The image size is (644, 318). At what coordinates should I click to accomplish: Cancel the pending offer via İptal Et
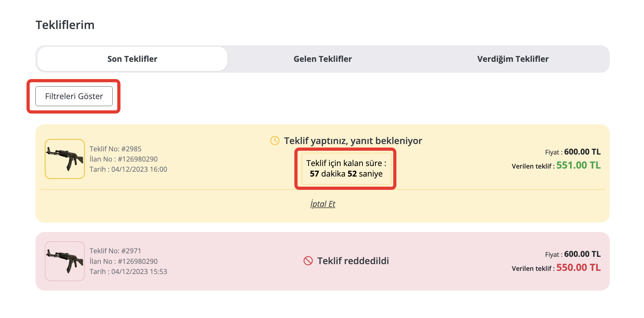pos(323,204)
